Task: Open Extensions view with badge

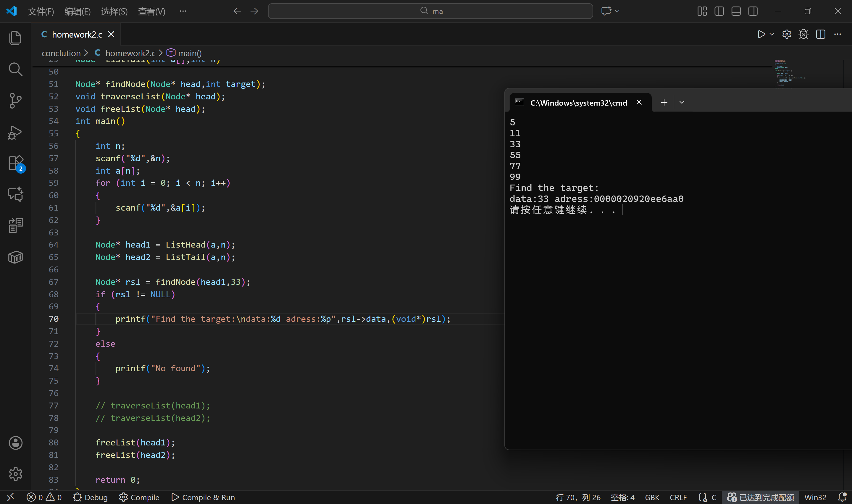Action: click(x=15, y=163)
